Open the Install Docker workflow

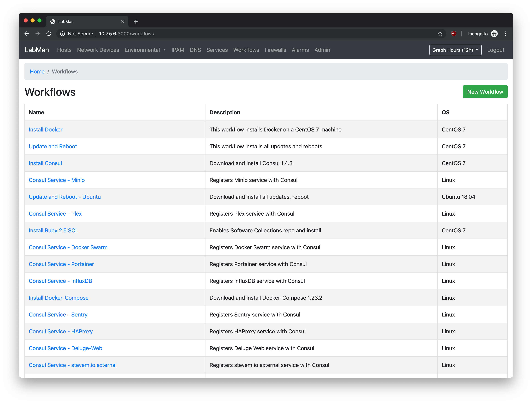point(45,130)
